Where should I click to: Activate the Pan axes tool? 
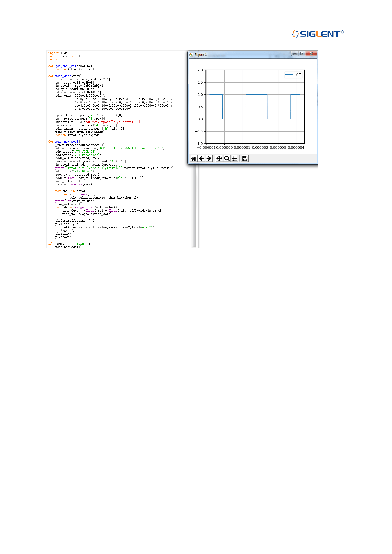click(219, 158)
